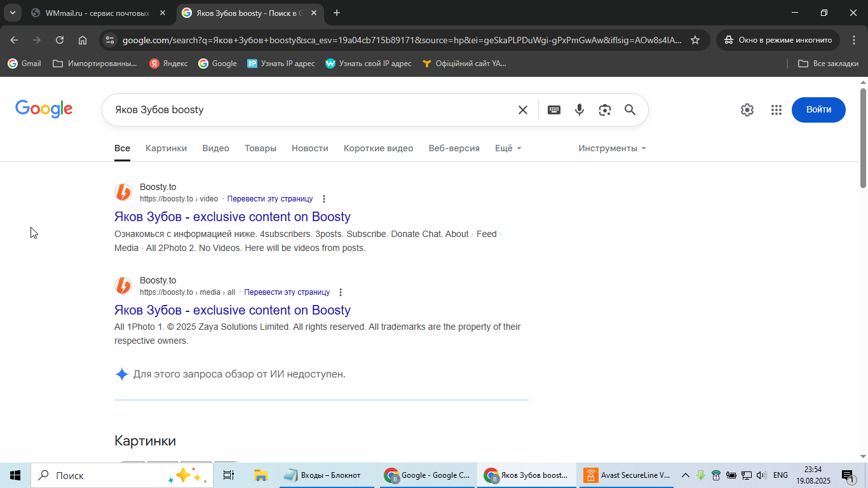Translate the boosty.to media all result
The height and width of the screenshot is (488, 868).
pos(287,292)
